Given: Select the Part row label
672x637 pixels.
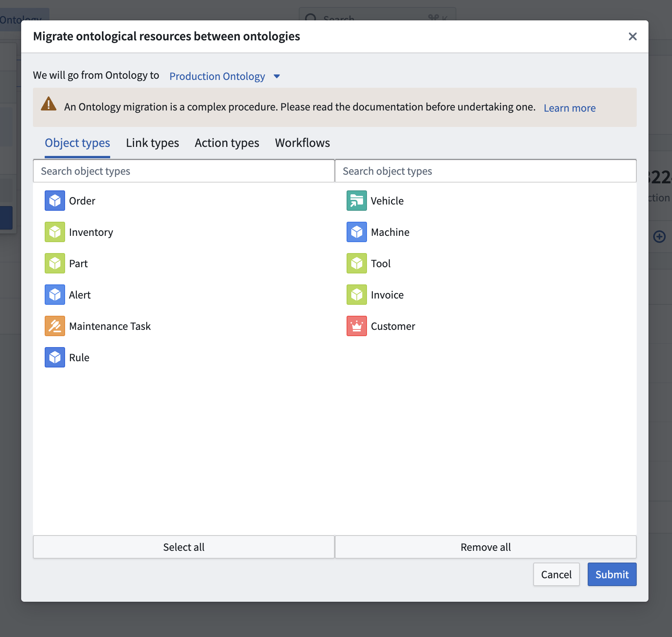Looking at the screenshot, I should [x=78, y=264].
